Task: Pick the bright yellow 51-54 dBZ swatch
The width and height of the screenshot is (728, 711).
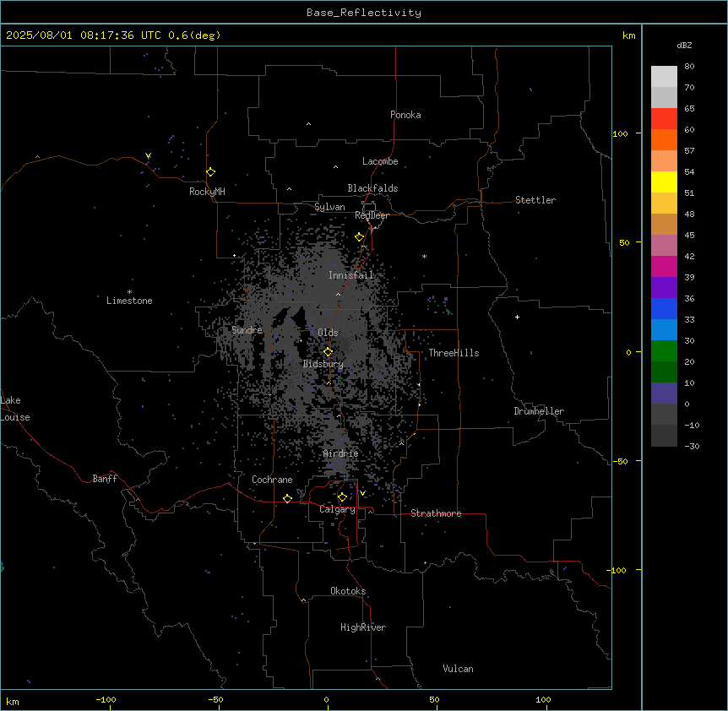Action: (664, 182)
